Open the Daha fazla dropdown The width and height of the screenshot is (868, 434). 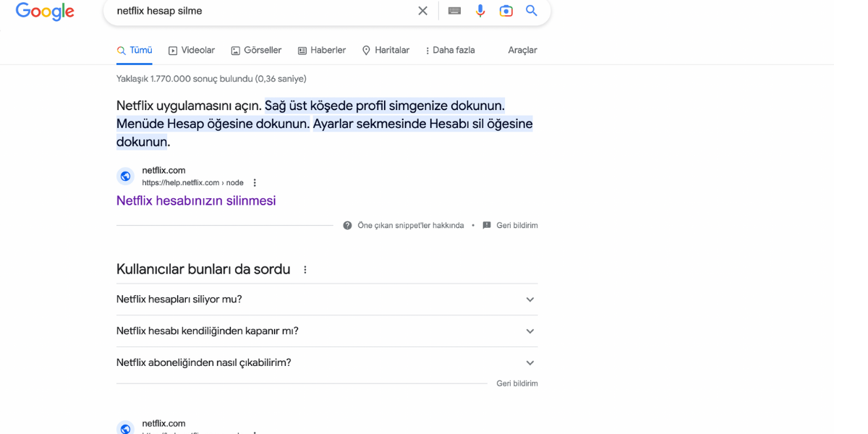[x=450, y=51]
